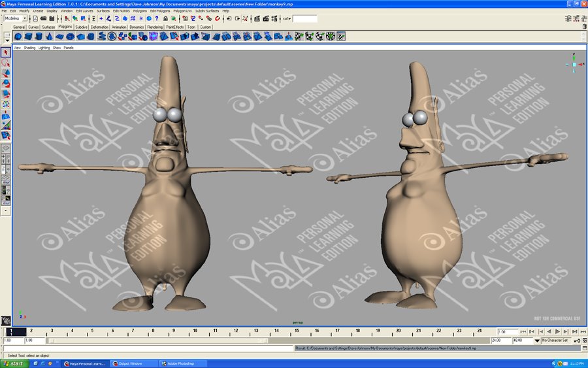Click the question mark help icon
This screenshot has width=588, height=368.
157,18
